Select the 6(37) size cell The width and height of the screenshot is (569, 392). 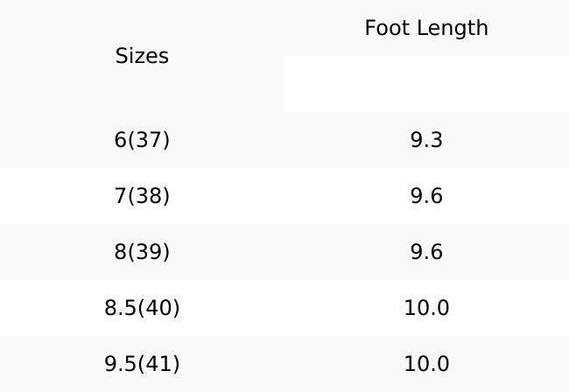pyautogui.click(x=142, y=140)
